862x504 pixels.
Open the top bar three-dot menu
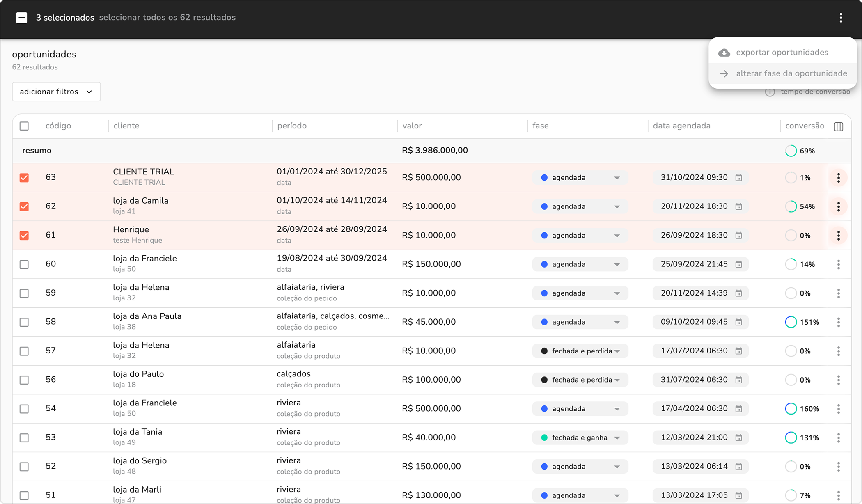tap(841, 18)
